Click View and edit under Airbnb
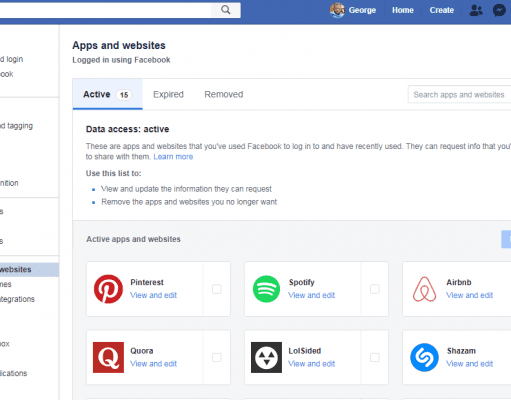Screen dimensions: 511x400 tap(469, 295)
